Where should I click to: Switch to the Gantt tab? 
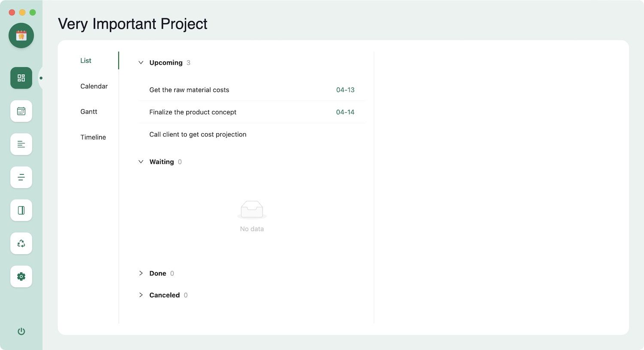pos(89,112)
